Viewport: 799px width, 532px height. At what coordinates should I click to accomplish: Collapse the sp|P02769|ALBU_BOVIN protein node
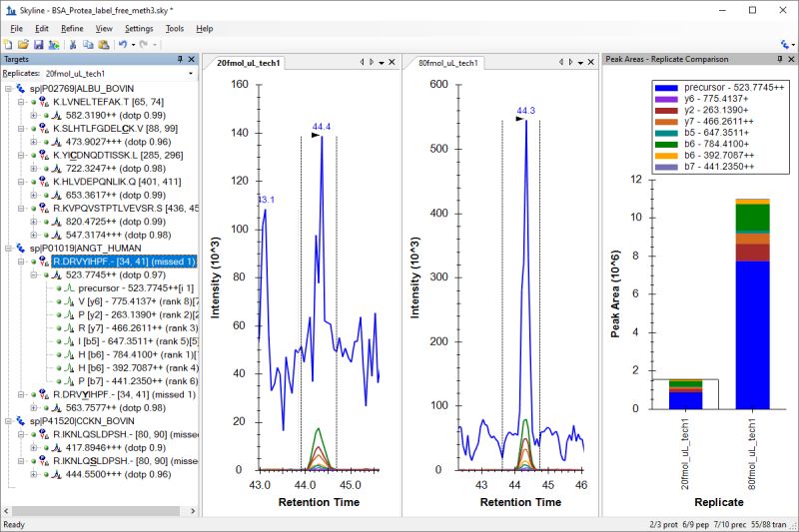tap(9, 89)
